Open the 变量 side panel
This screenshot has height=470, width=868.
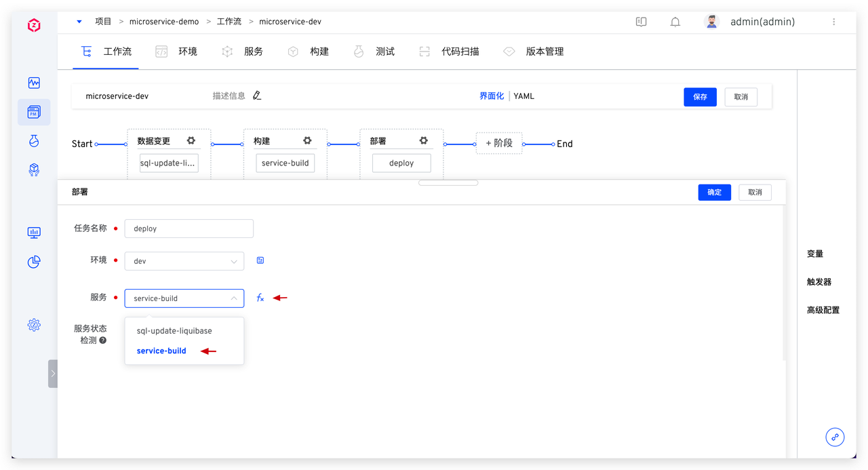815,254
